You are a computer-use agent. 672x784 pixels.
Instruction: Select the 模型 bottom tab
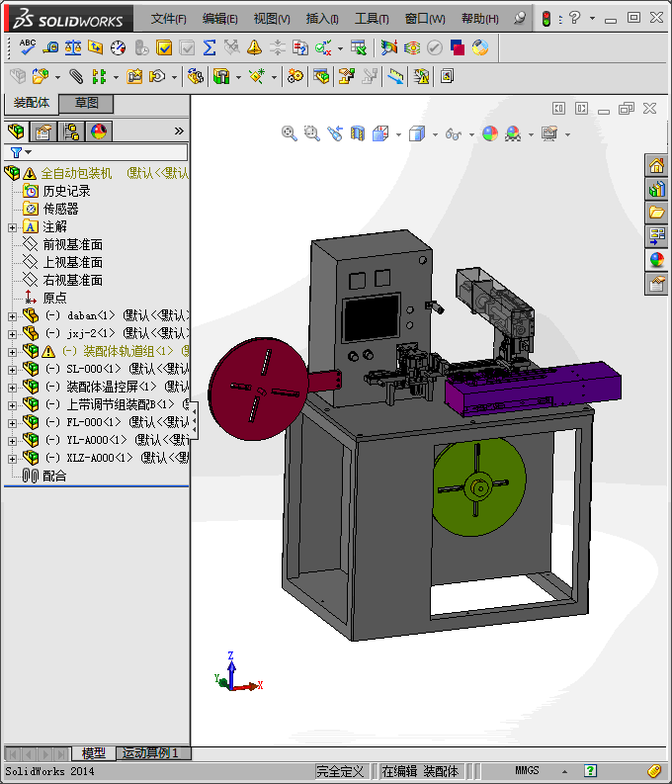(94, 753)
